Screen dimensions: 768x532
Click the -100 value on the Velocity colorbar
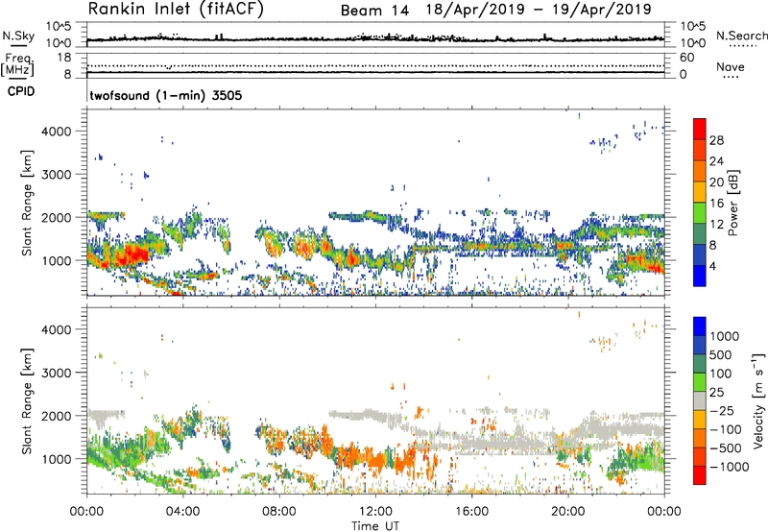click(726, 429)
